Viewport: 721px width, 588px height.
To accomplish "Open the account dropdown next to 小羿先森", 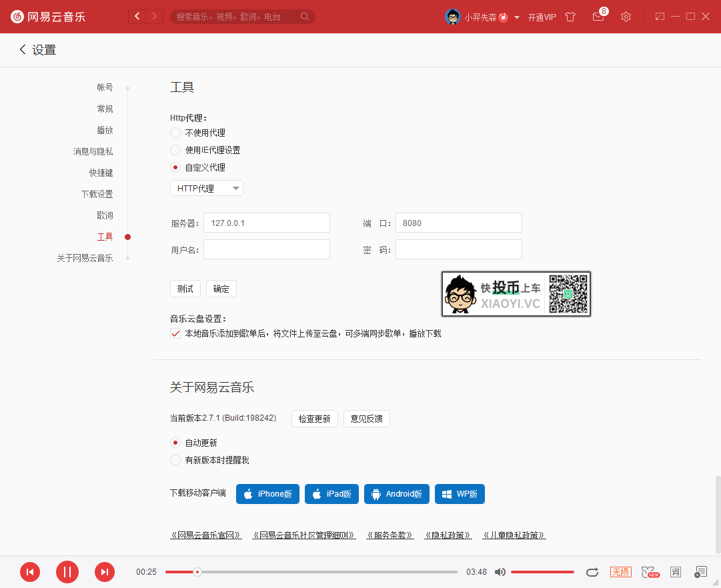I will coord(516,17).
